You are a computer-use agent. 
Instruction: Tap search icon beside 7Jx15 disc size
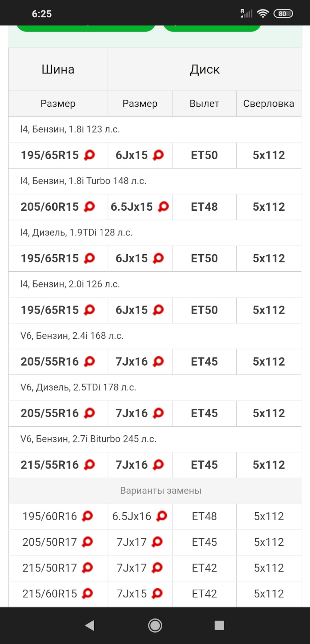click(x=157, y=593)
